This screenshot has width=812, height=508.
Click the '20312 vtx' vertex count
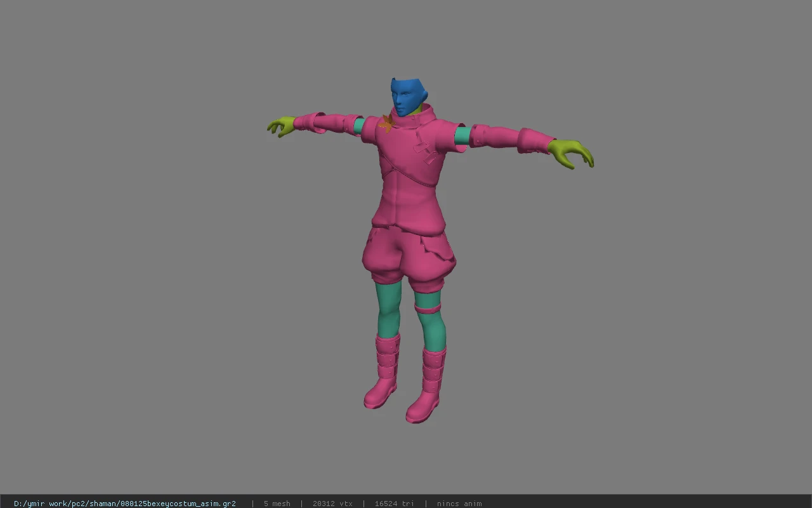[332, 504]
